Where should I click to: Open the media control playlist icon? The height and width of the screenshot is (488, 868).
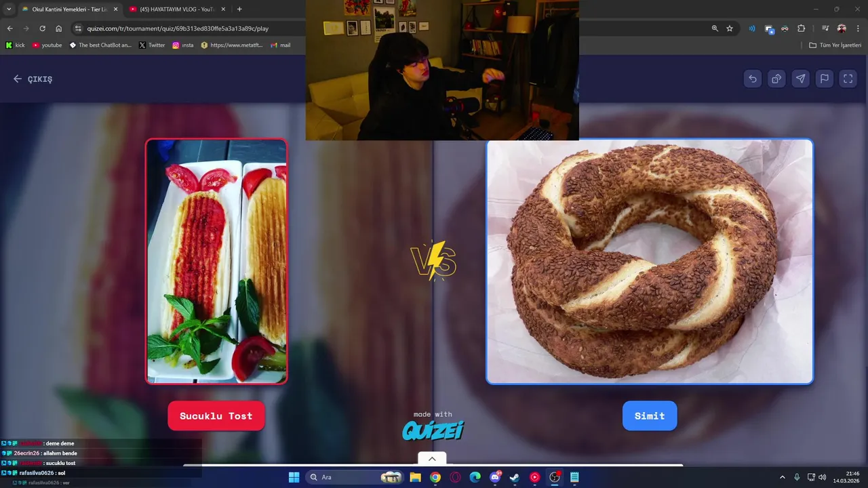tap(825, 28)
